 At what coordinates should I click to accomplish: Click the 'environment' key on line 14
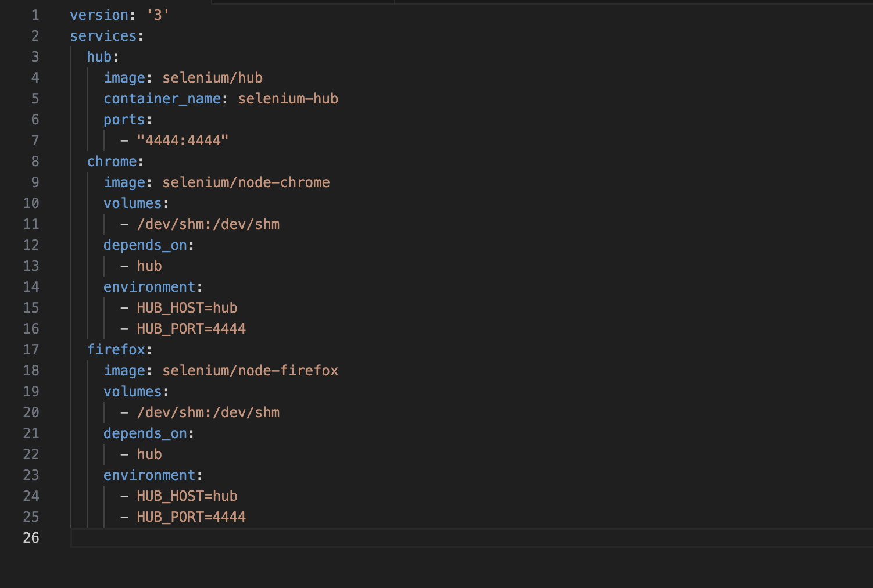point(149,287)
